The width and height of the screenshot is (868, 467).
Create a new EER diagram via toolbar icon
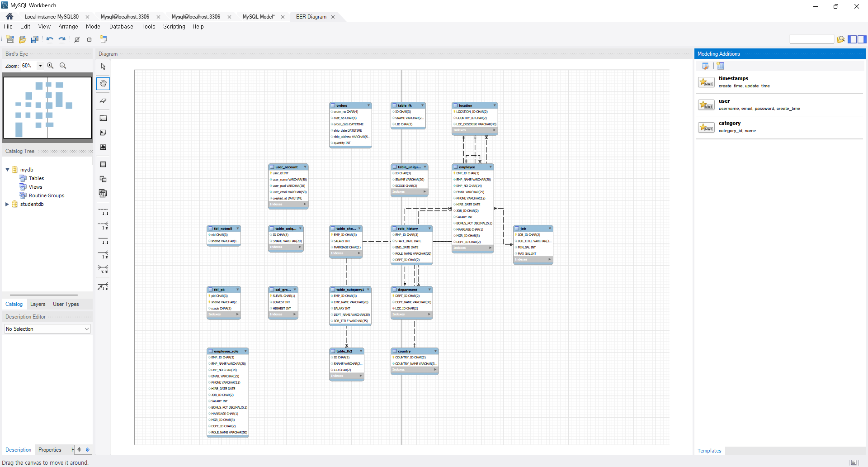click(x=104, y=39)
